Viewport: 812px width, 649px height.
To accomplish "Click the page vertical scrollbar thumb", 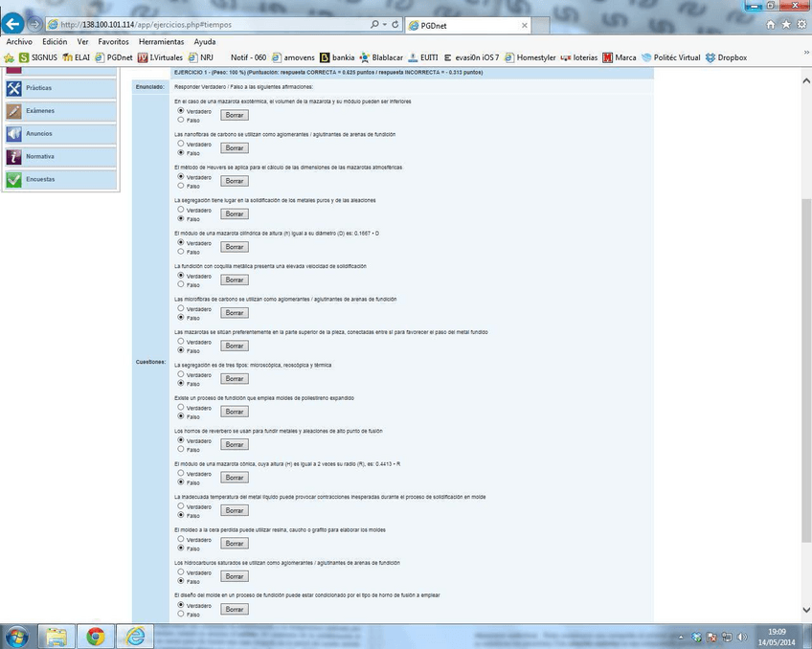I will [x=806, y=370].
